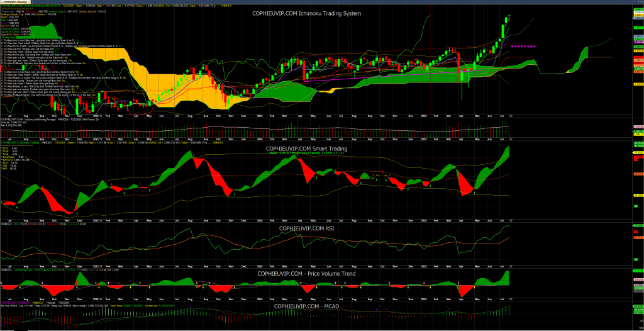Image resolution: width=644 pixels, height=331 pixels.
Task: Click the yellow 1,154.52 price axis label
Action: (x=639, y=84)
